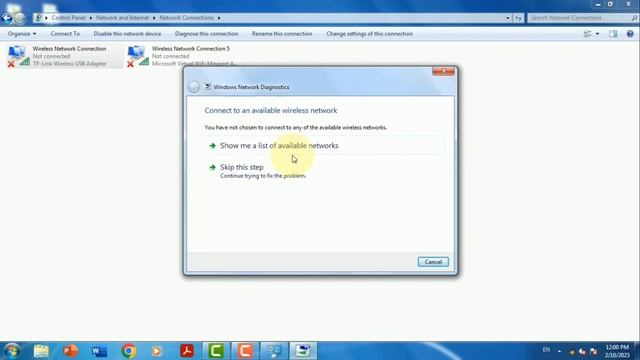Screen dimensions: 640x360
Task: Click the taskbar clock showing 12:00 PM
Action: [617, 351]
